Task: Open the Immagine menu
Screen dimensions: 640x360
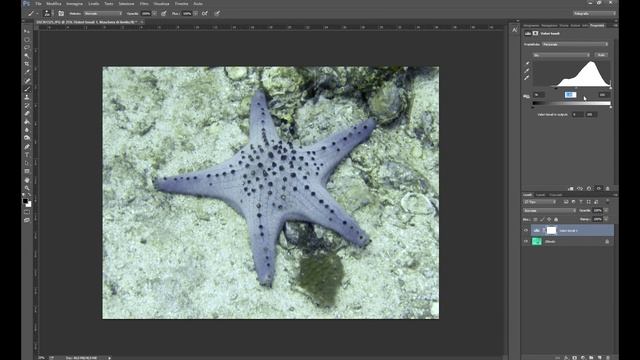Action: tap(74, 4)
